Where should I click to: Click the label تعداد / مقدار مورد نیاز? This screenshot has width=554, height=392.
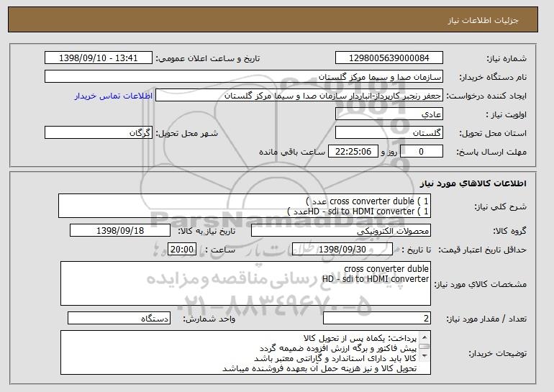[486, 319]
